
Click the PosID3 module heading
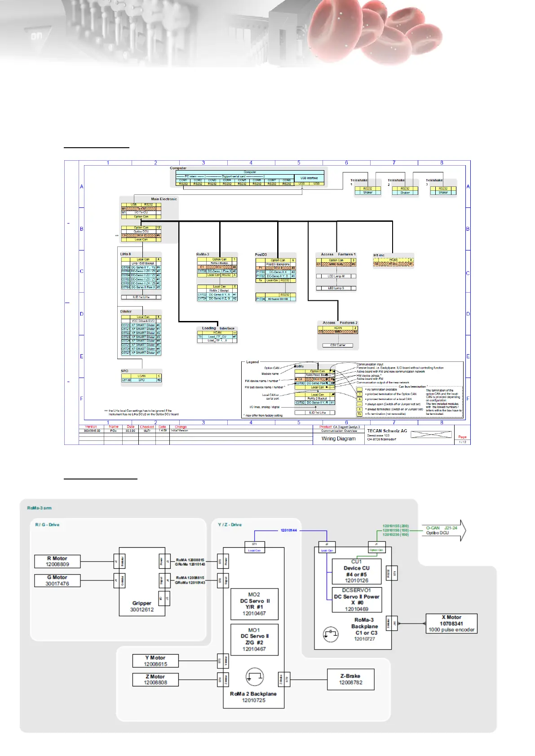point(261,255)
